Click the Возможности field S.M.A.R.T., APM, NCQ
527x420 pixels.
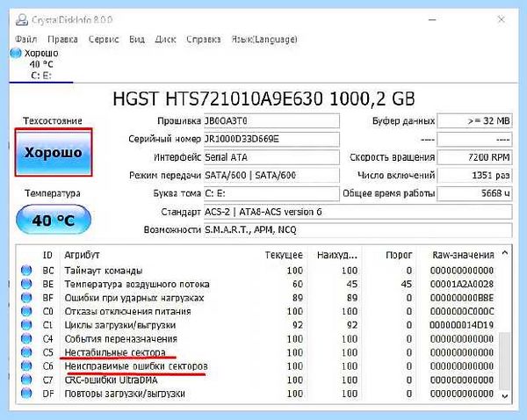[x=358, y=230]
